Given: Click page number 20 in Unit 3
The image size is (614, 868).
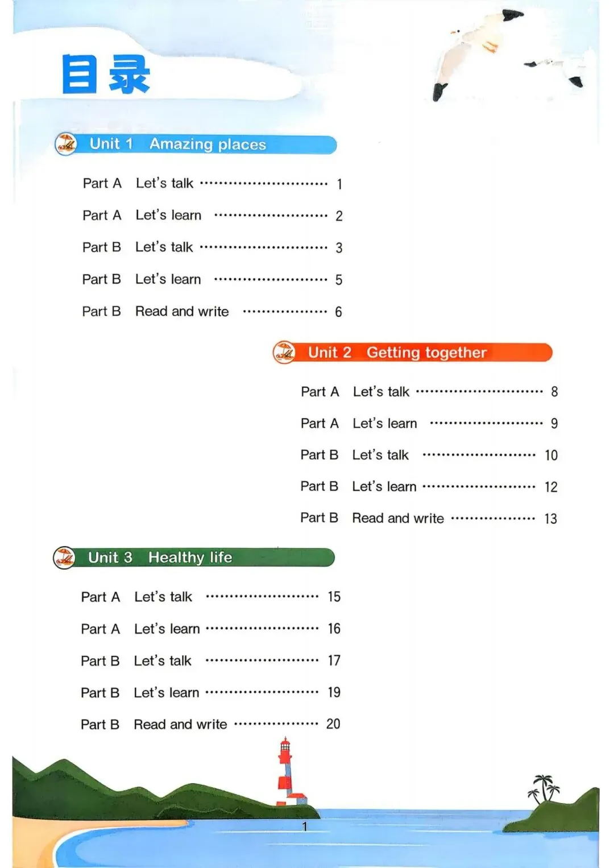Looking at the screenshot, I should coord(333,724).
